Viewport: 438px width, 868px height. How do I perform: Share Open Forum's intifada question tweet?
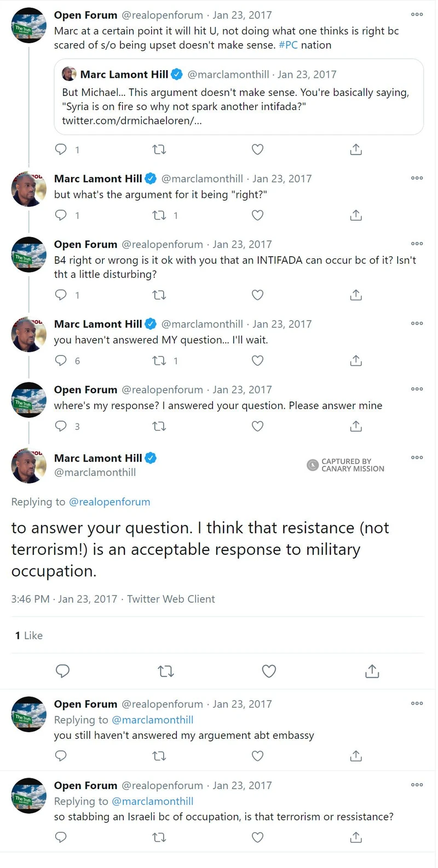(x=355, y=295)
